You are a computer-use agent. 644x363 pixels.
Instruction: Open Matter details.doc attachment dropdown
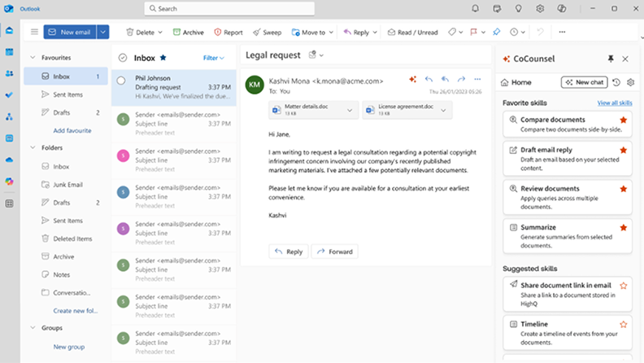(350, 110)
